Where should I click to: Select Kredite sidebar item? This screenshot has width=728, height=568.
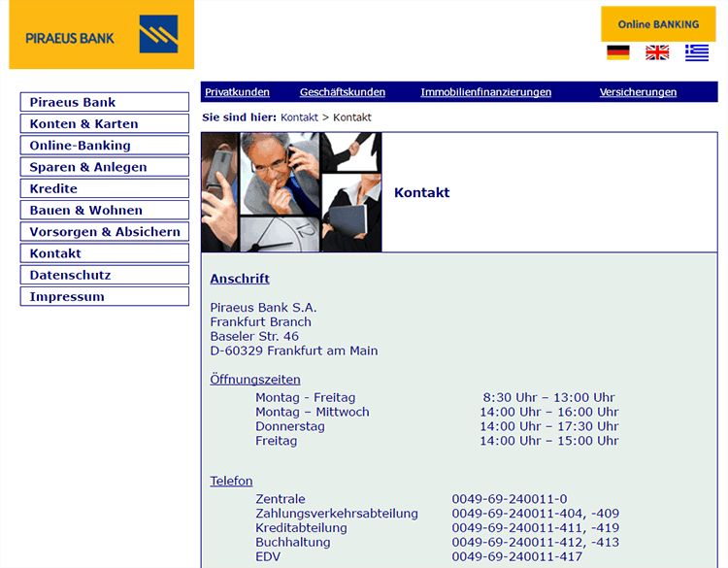[105, 188]
